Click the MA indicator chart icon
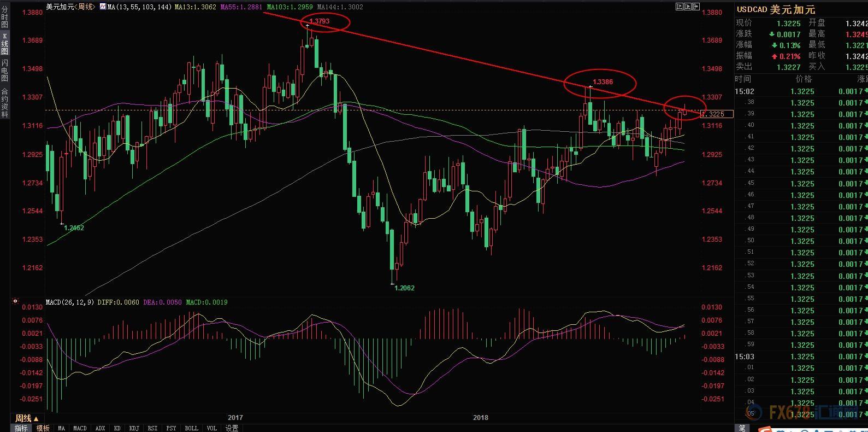 pyautogui.click(x=102, y=7)
